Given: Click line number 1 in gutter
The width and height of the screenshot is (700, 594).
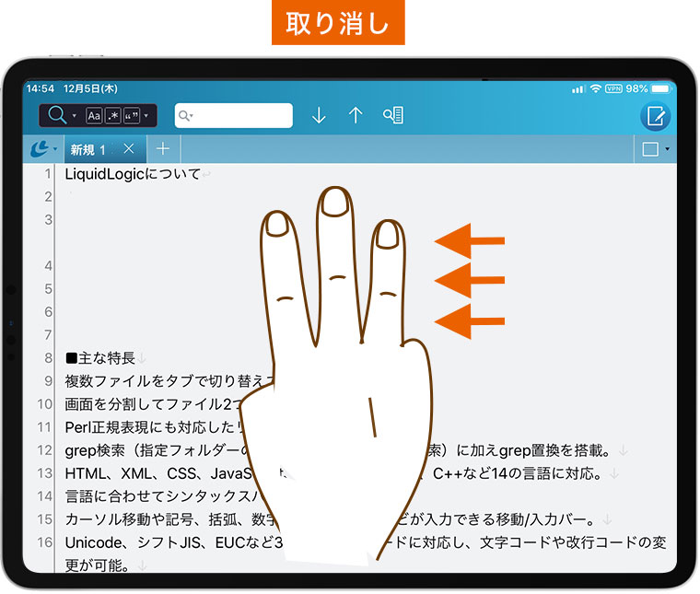Looking at the screenshot, I should (48, 174).
